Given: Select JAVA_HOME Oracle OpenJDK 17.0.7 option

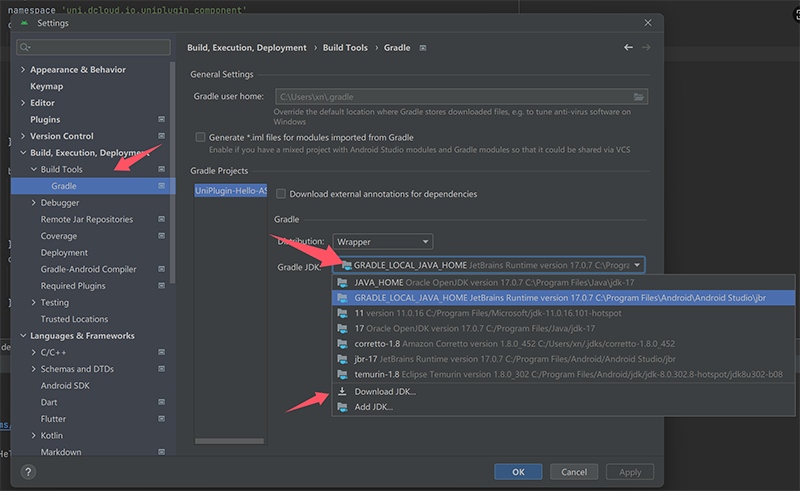Looking at the screenshot, I should (563, 282).
